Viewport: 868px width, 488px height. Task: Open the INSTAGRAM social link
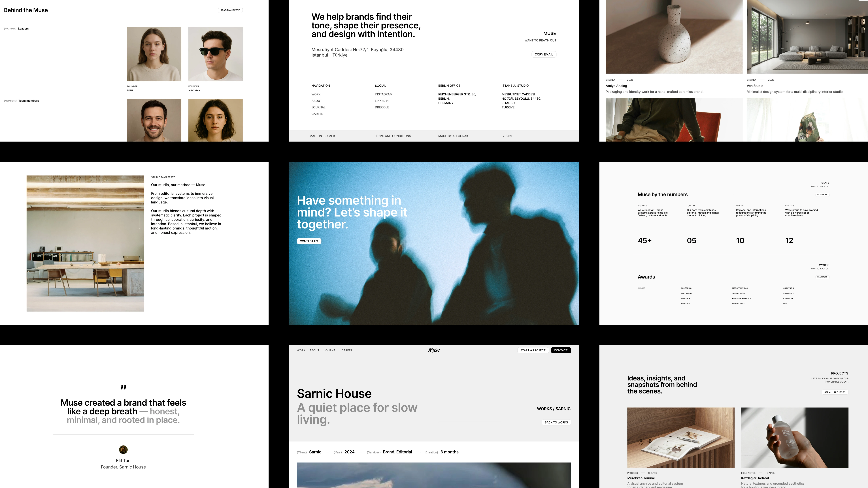[383, 94]
